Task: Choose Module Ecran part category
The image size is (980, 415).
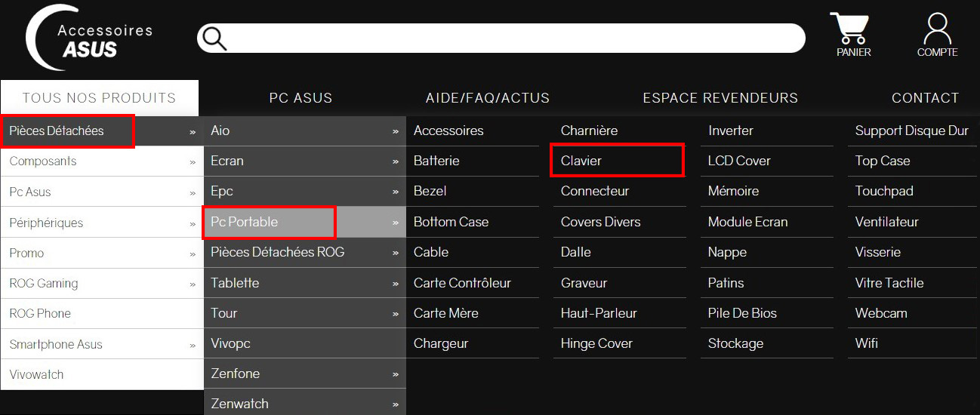Action: coord(747,222)
